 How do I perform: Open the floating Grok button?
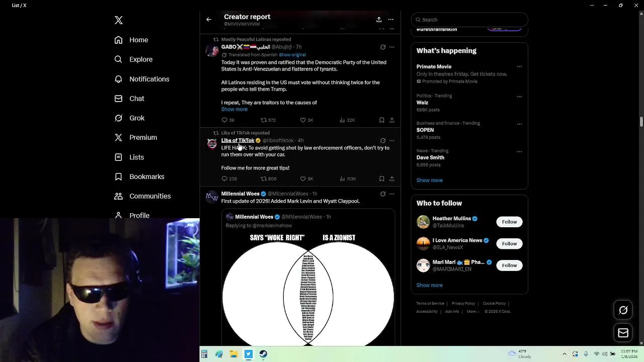pyautogui.click(x=623, y=310)
